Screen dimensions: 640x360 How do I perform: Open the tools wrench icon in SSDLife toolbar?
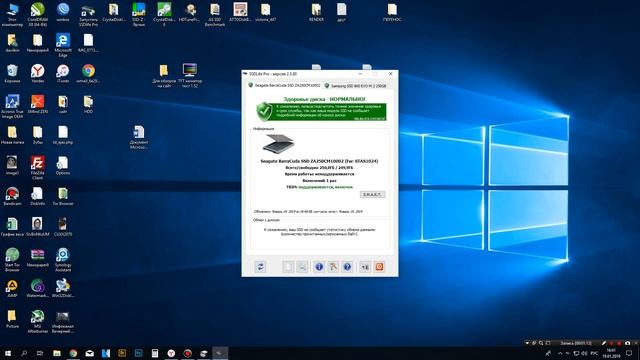tap(333, 267)
